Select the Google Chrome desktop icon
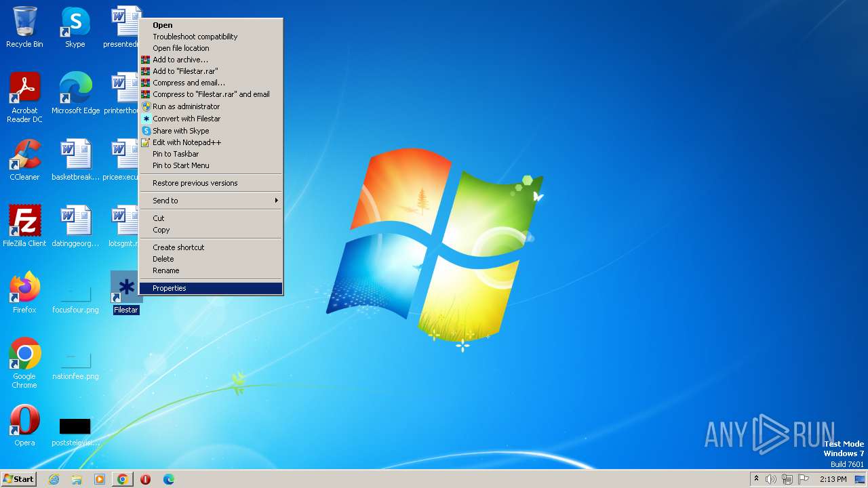The height and width of the screenshot is (488, 868). [x=24, y=363]
